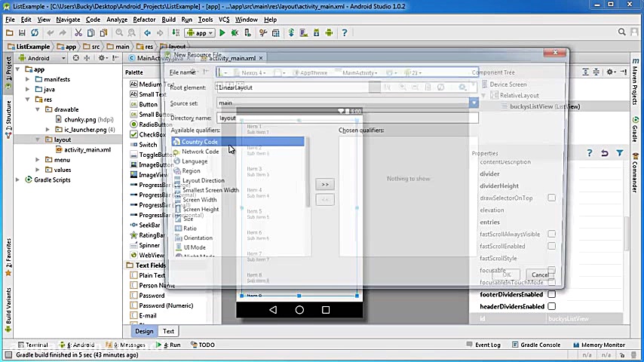
Task: Click Sync Project with Gradle icon
Action: [x=291, y=33]
